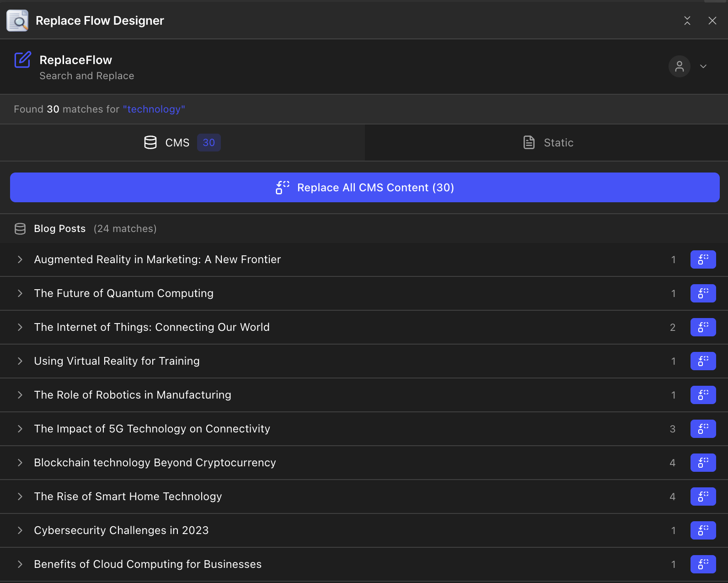Screen dimensions: 728x583
Task: Click replace icon for Impact of 5G Technology row
Action: point(703,429)
